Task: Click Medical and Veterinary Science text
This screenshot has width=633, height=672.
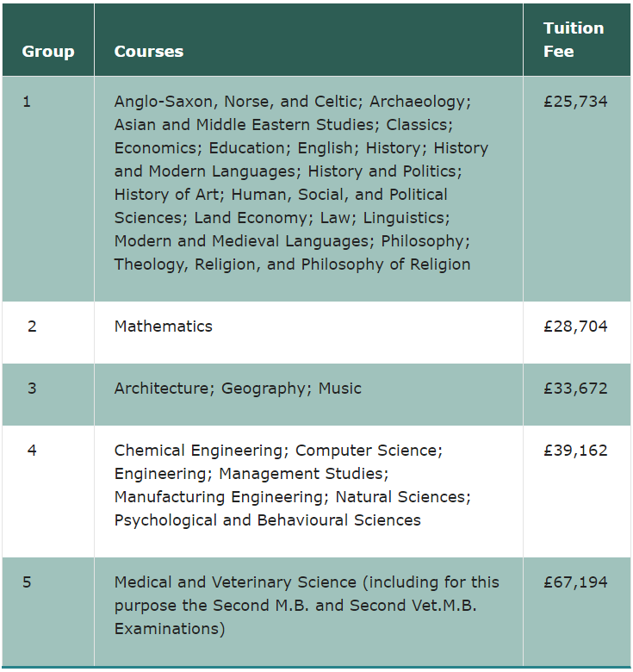Action: pos(235,582)
